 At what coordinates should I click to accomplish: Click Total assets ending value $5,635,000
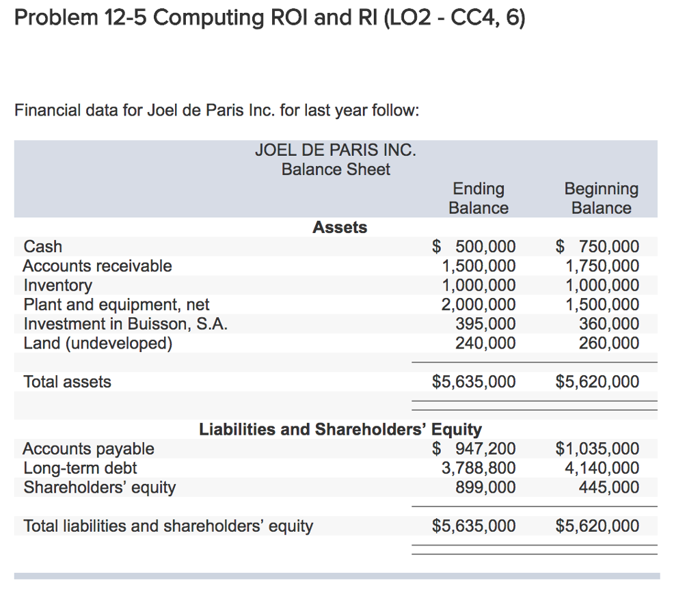pos(474,381)
